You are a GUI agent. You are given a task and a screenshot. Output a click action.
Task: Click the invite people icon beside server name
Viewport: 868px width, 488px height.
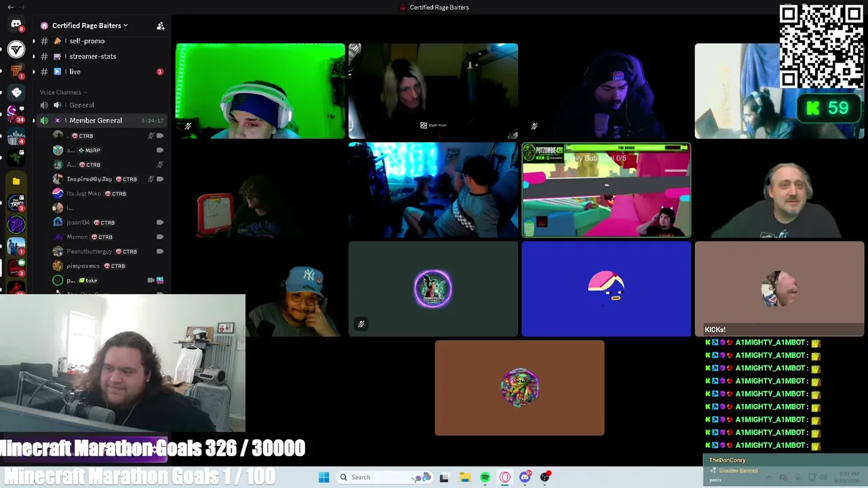161,26
